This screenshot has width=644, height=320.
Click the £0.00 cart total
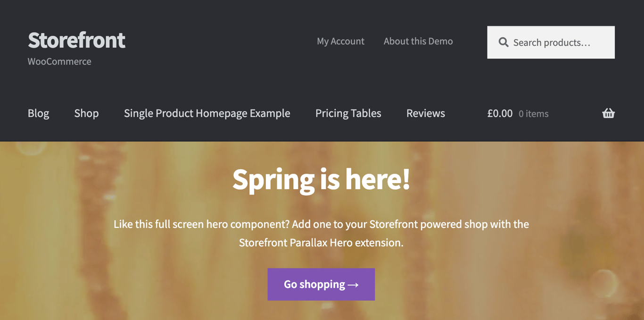pyautogui.click(x=500, y=113)
